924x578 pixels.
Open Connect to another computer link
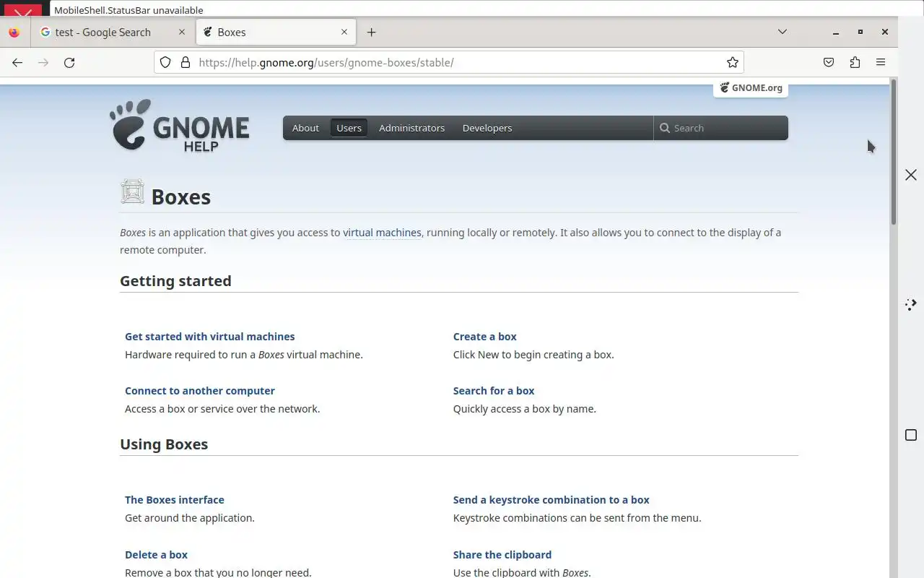(x=200, y=391)
